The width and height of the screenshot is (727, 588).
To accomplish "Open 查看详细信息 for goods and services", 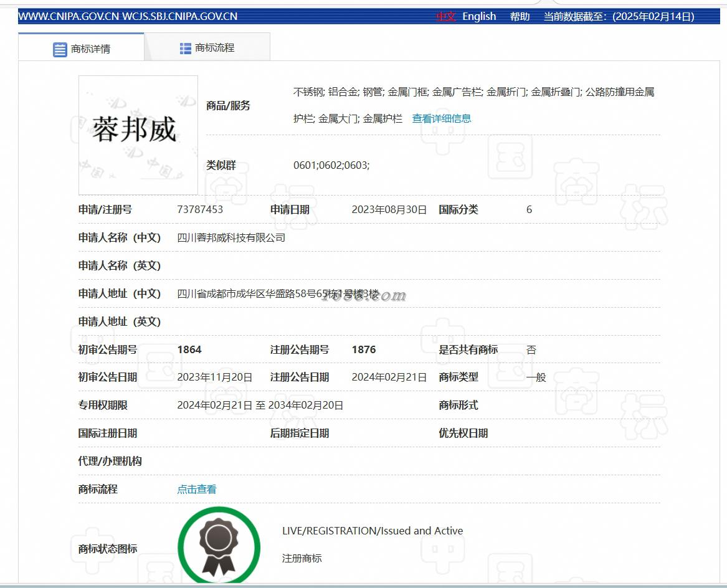I will 442,119.
